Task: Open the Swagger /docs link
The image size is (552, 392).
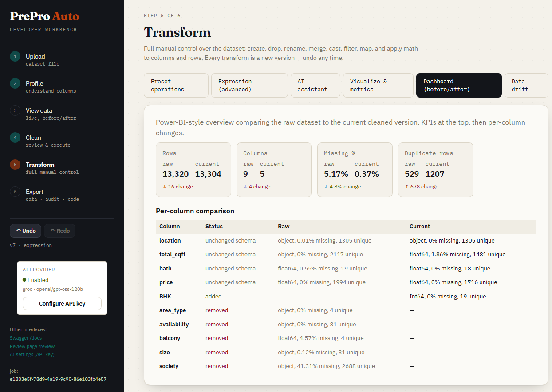Action: (x=26, y=338)
